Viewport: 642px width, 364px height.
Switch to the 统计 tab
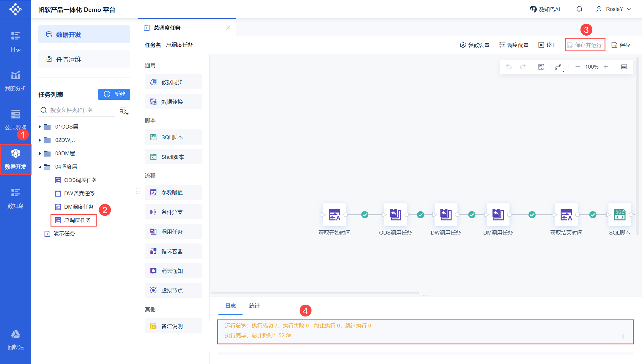tap(254, 306)
